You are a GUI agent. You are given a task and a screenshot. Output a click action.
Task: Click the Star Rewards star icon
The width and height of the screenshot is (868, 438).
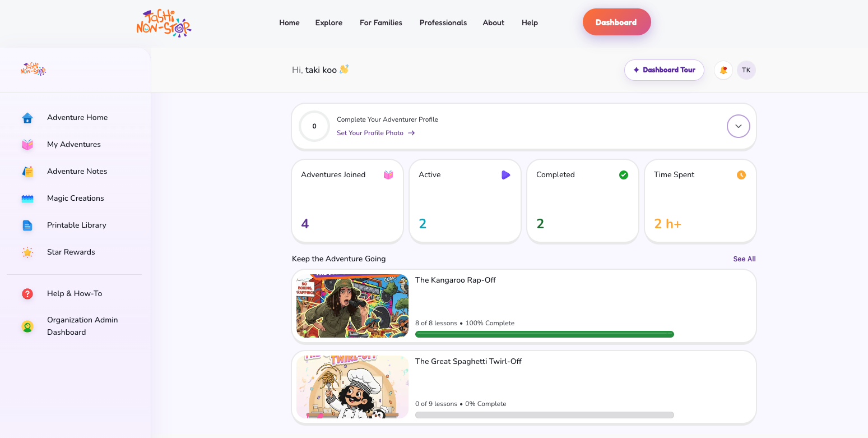pos(27,252)
